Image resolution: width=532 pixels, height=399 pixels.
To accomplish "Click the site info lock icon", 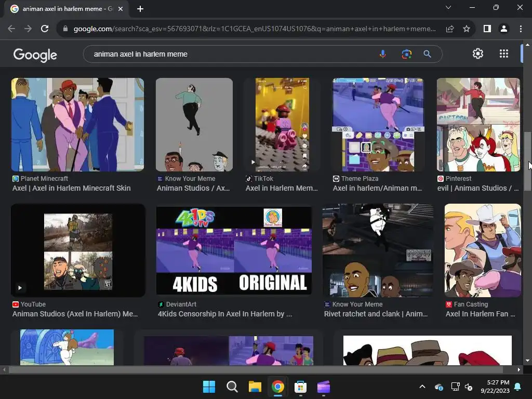I will [x=65, y=29].
